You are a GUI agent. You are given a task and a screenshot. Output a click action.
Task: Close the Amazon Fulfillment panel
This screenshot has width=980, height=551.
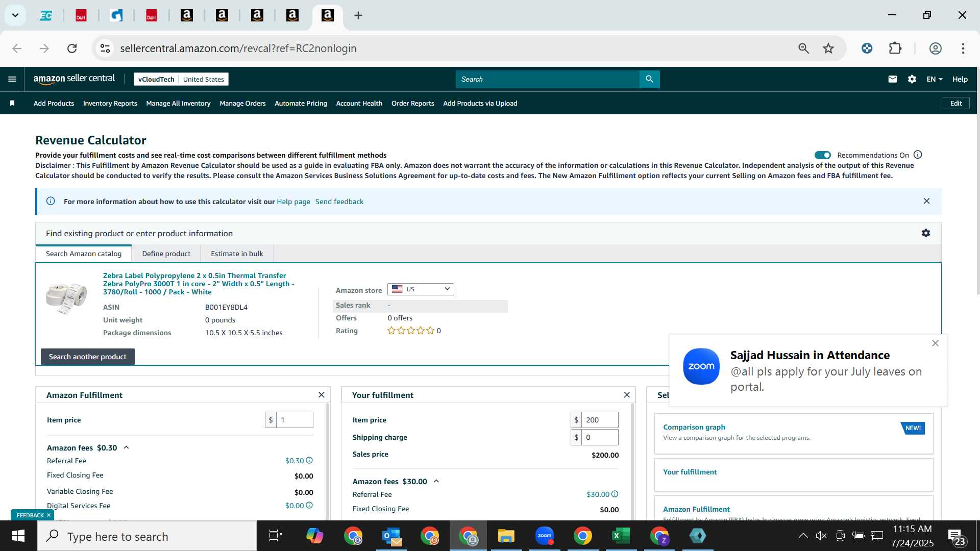click(x=321, y=395)
